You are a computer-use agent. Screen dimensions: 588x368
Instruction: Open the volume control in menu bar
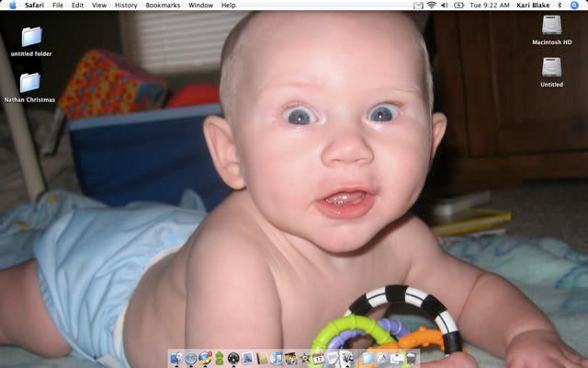click(445, 6)
